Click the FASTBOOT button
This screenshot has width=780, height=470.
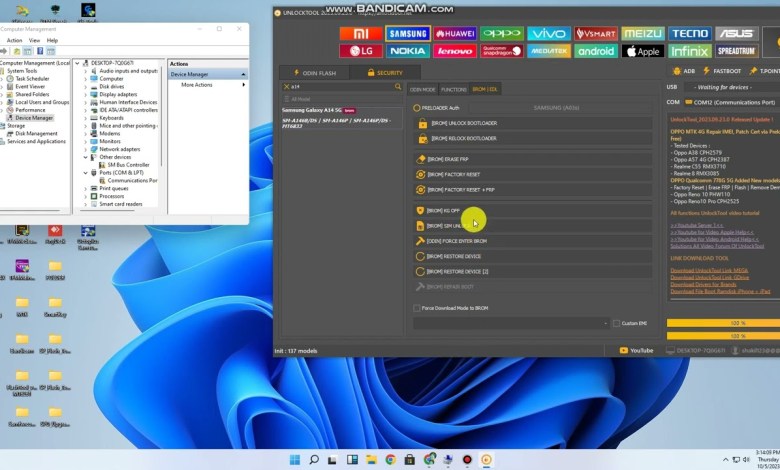click(722, 71)
